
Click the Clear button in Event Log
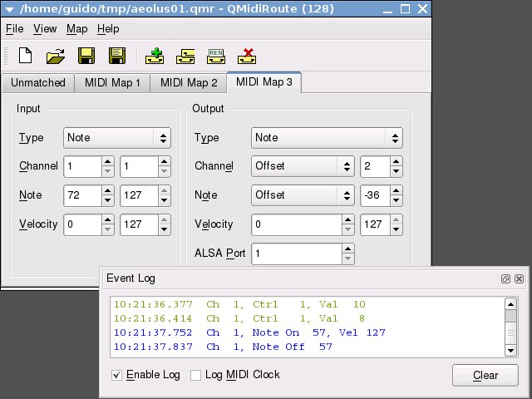tap(485, 375)
